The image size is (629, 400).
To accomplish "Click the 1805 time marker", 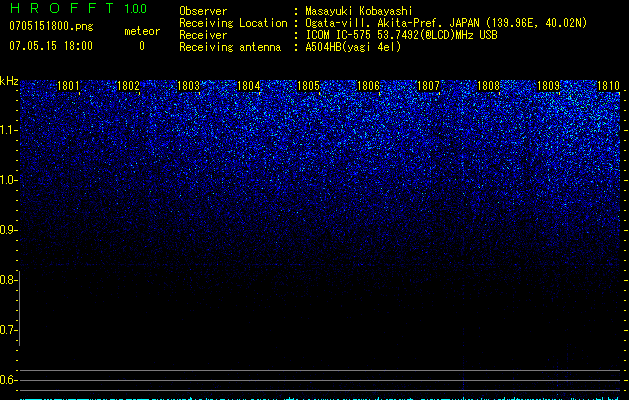I will point(308,86).
